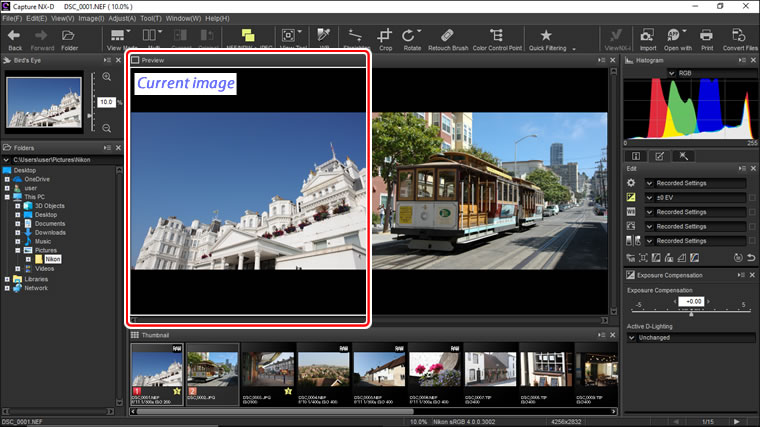The width and height of the screenshot is (760, 427).
Task: Go Back using the toolbar arrow
Action: [x=15, y=35]
